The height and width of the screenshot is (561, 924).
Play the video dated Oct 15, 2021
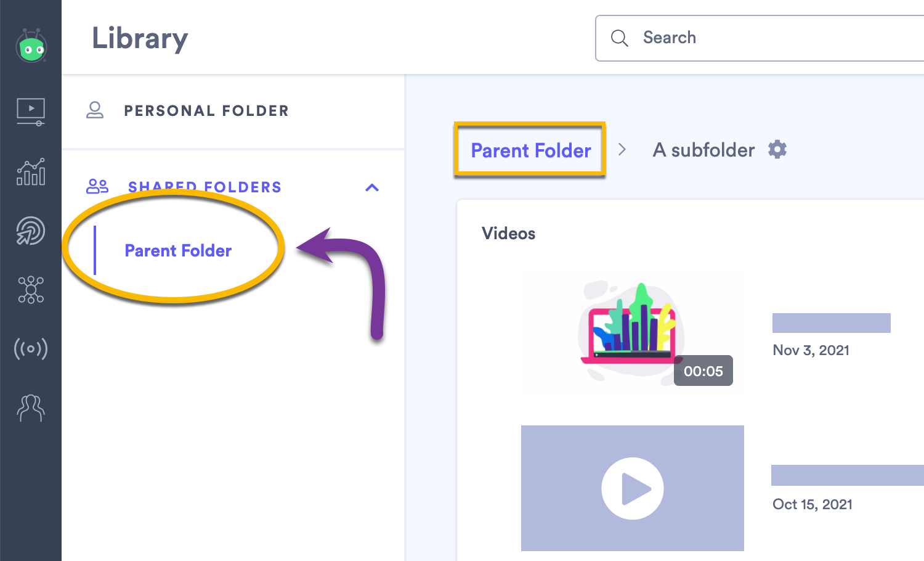coord(632,488)
